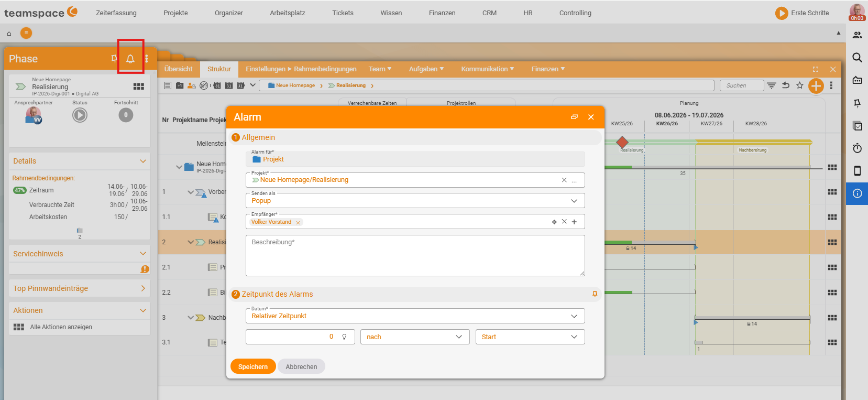Collapse row 2 Realisierung in the tree
The height and width of the screenshot is (400, 868).
click(x=191, y=242)
